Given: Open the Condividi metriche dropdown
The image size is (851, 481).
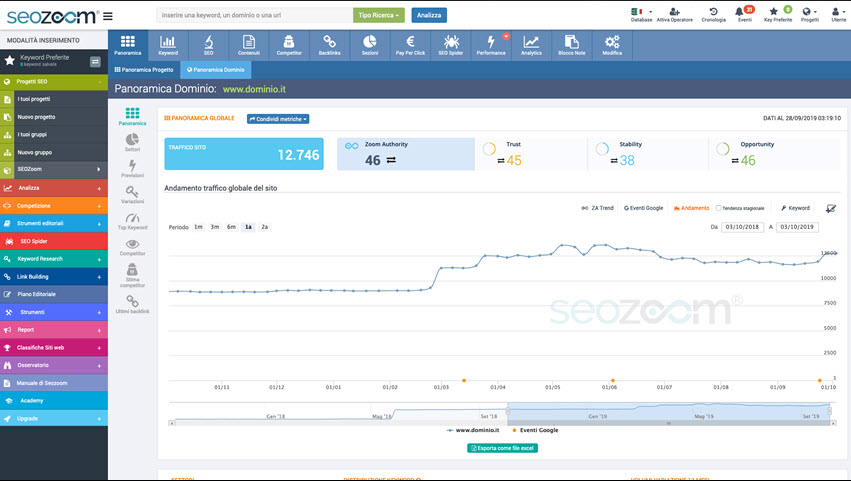Looking at the screenshot, I should coord(278,119).
